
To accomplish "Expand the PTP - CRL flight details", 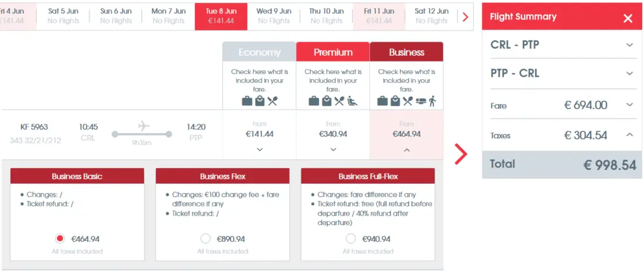I will pos(629,73).
